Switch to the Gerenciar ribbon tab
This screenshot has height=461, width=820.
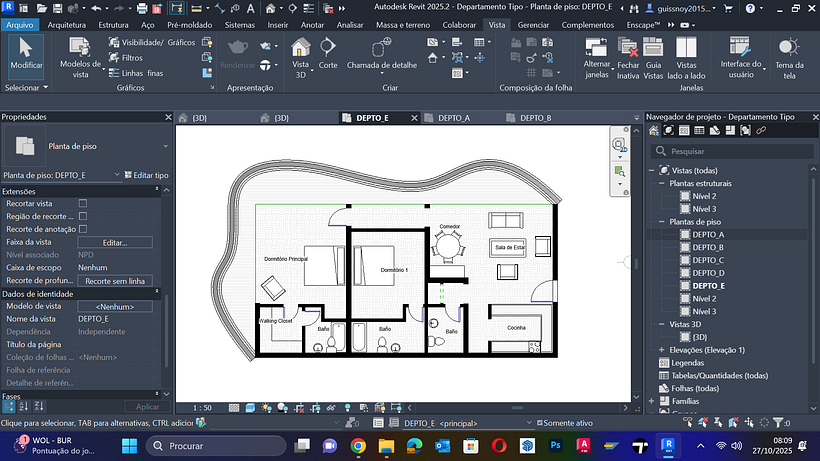(x=533, y=23)
